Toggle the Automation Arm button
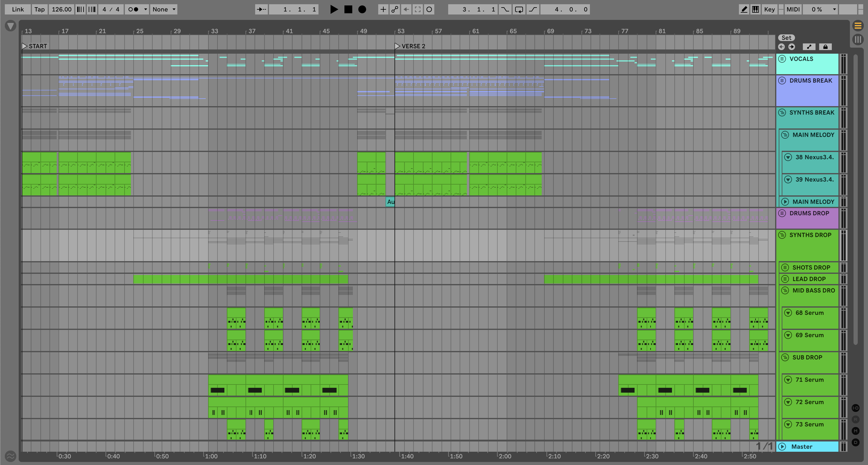Screen dimensions: 868x465 coord(394,9)
